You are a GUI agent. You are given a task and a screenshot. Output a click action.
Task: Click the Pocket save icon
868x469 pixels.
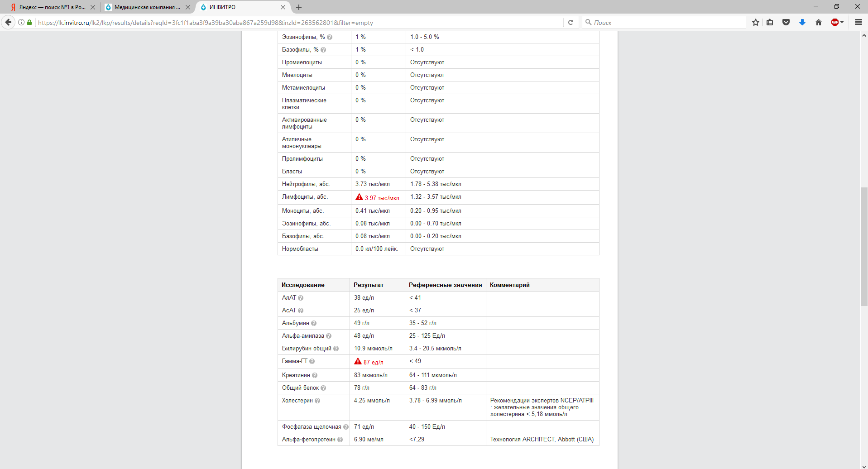pos(786,22)
